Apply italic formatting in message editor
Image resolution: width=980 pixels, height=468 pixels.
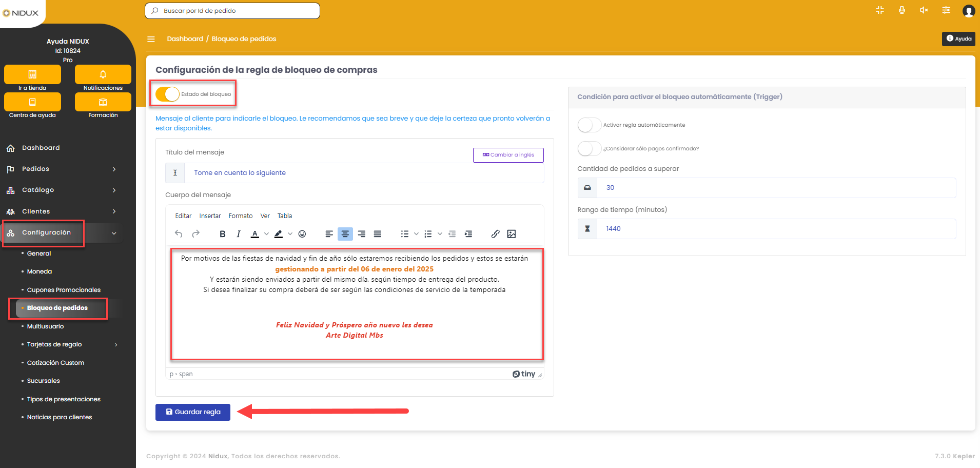pyautogui.click(x=239, y=234)
